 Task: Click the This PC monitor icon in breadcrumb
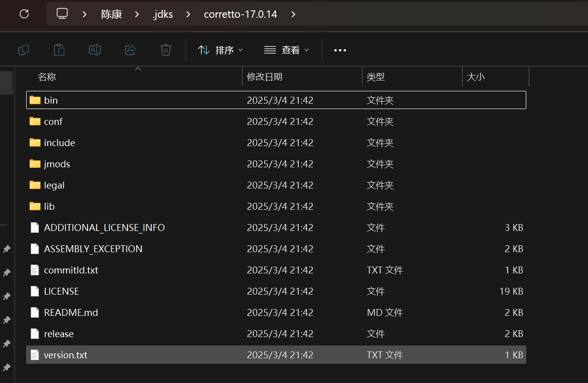[x=62, y=14]
